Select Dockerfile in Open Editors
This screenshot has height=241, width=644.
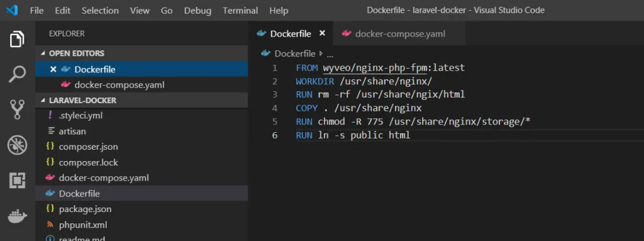click(x=142, y=69)
